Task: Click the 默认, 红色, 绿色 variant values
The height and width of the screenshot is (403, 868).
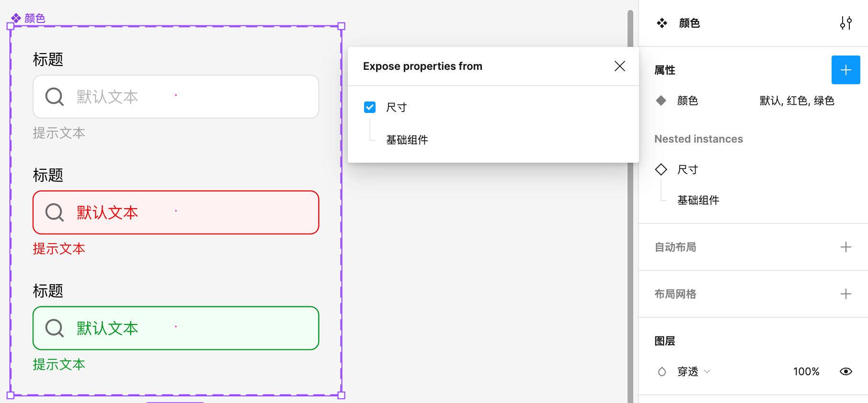Action: point(796,101)
